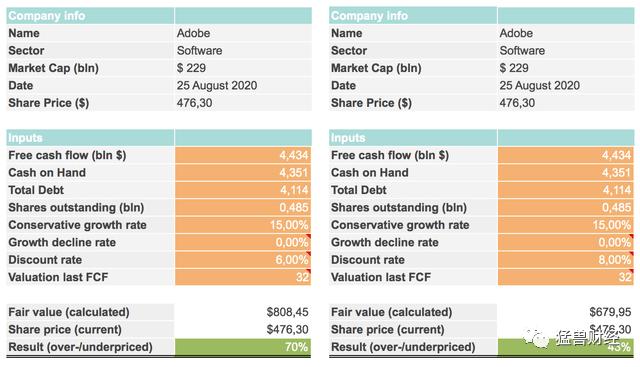640x367 pixels.
Task: Select right green result cell showing 43%
Action: [x=566, y=347]
